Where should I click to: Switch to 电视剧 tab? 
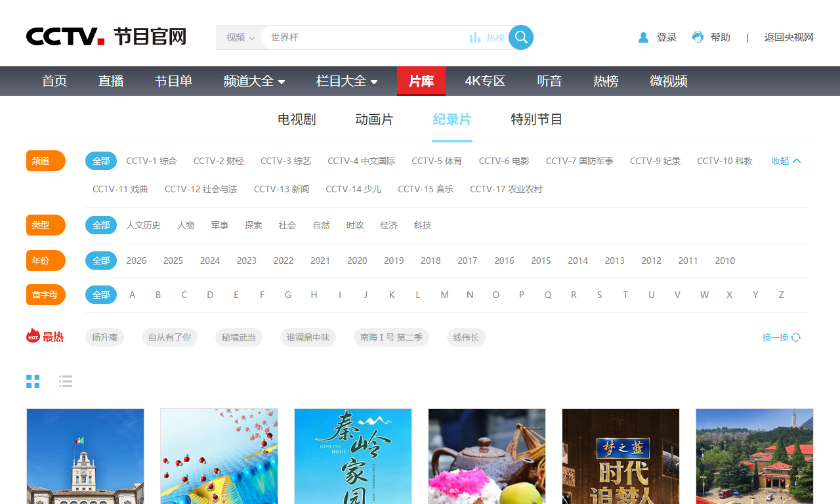[x=297, y=119]
